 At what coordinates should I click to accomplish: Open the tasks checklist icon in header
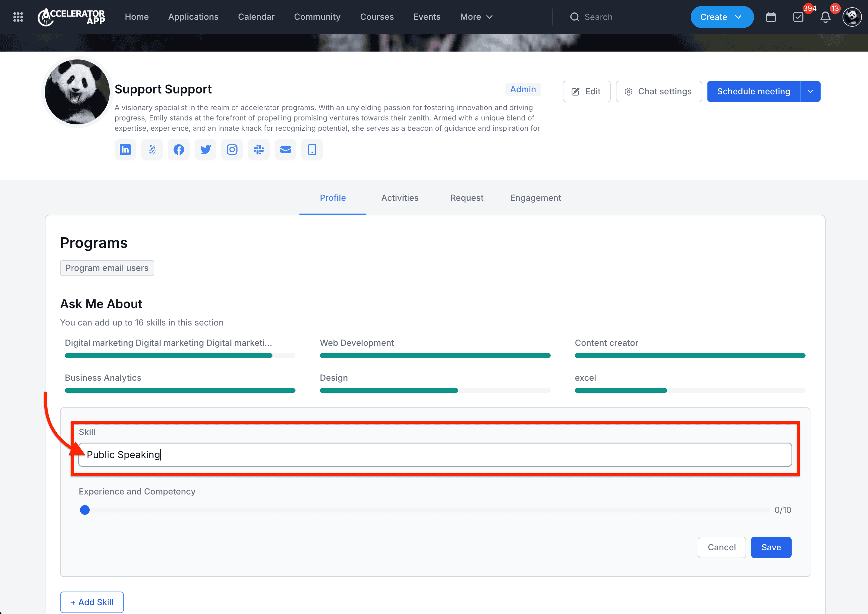pos(798,17)
